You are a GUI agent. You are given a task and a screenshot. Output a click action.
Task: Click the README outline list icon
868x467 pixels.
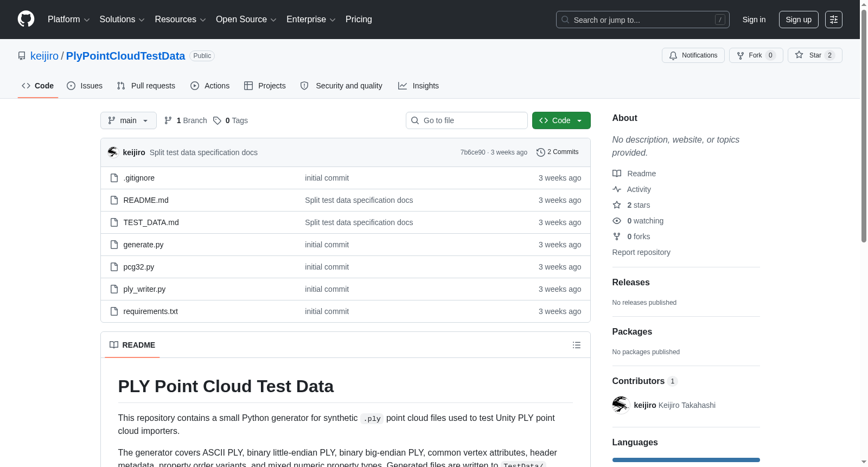pyautogui.click(x=577, y=345)
